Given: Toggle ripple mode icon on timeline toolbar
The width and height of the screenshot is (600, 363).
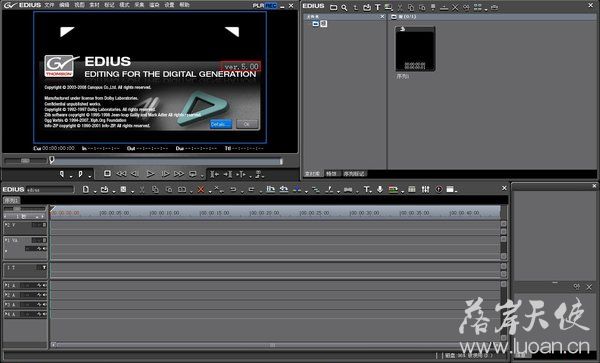Looking at the screenshot, I should pos(284,189).
